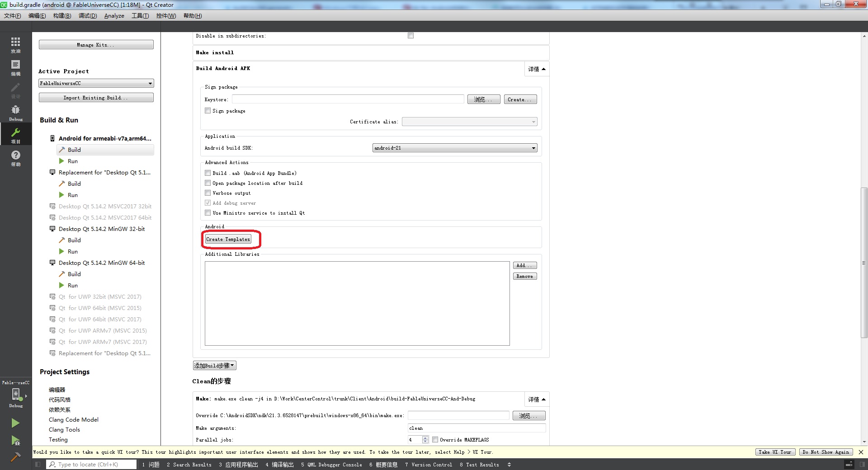Viewport: 868px width, 470px height.
Task: Open the Analyze menu
Action: click(114, 16)
